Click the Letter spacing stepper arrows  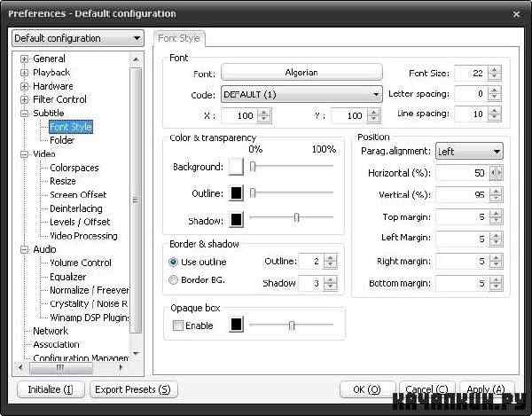click(x=495, y=94)
